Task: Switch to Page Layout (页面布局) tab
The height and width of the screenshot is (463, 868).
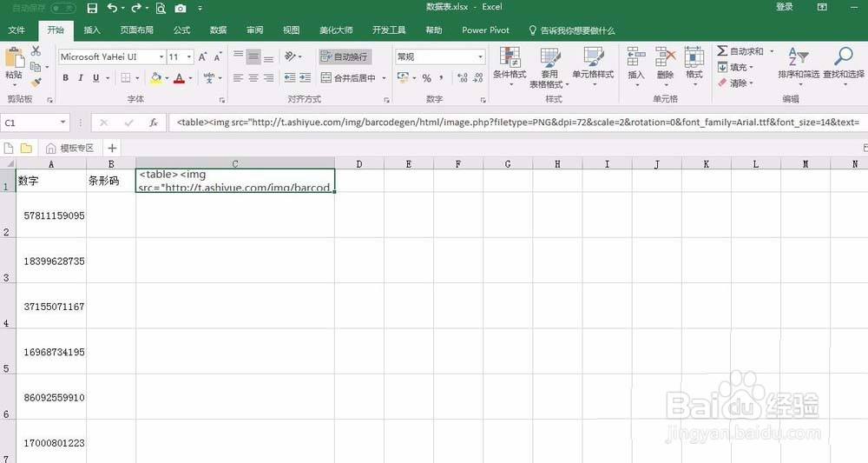Action: (137, 30)
